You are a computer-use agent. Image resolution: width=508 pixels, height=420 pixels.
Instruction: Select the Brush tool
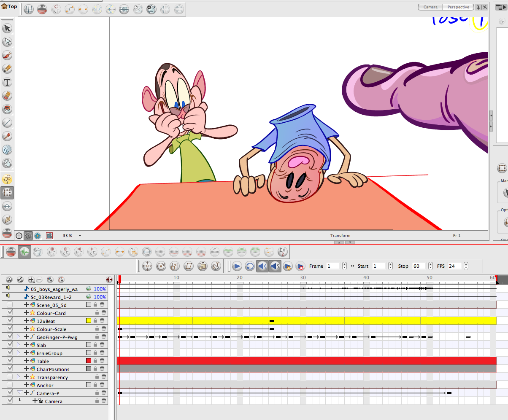pos(7,55)
